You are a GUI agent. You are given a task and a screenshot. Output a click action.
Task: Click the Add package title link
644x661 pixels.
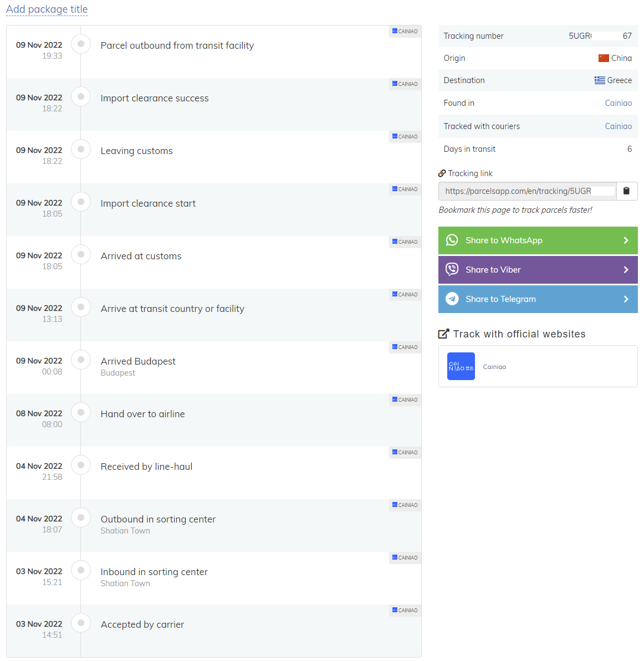47,9
